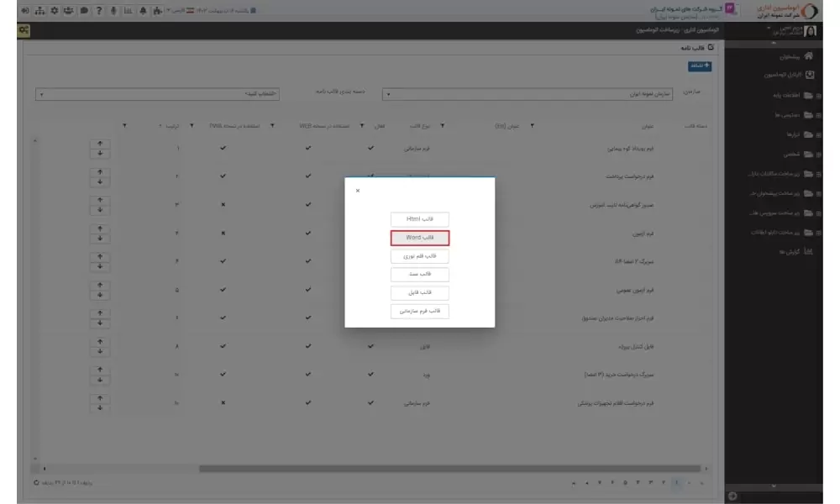The width and height of the screenshot is (840, 504).
Task: Choose the Html template button in dialog
Action: click(420, 218)
